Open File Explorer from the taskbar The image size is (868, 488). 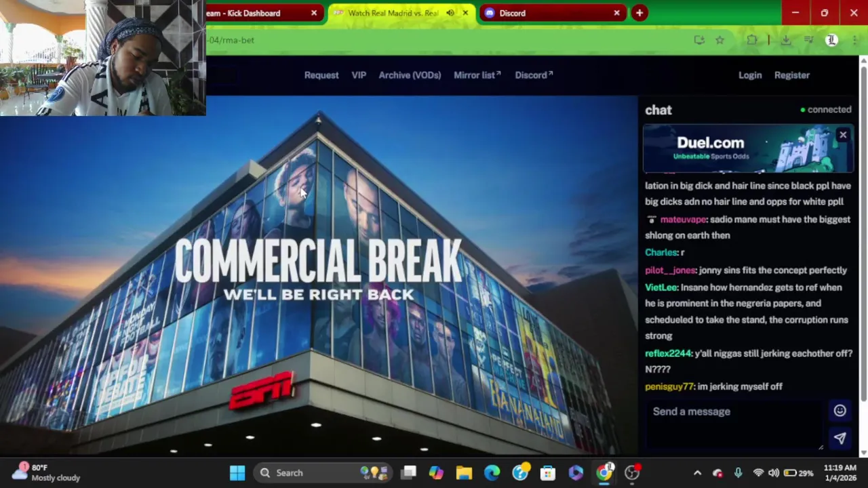point(464,472)
